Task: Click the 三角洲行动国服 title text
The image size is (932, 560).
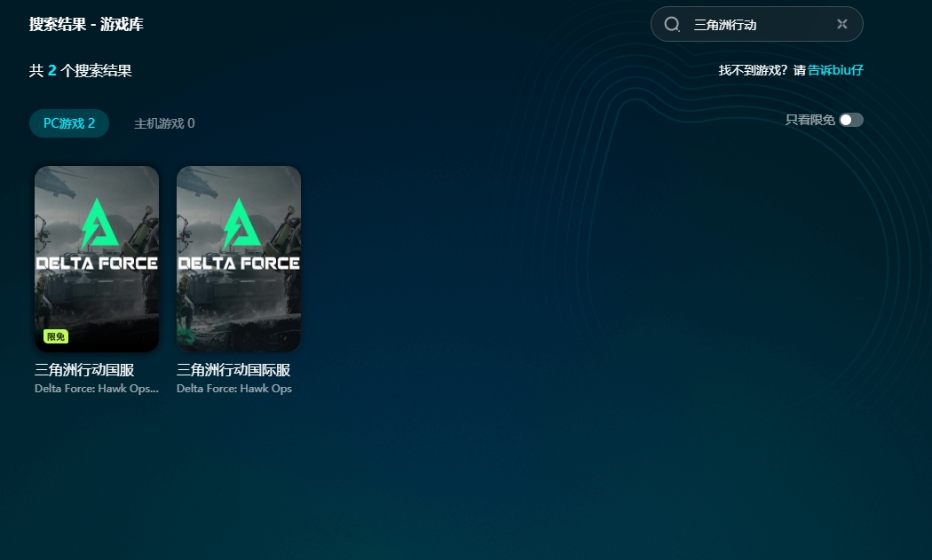Action: coord(84,370)
